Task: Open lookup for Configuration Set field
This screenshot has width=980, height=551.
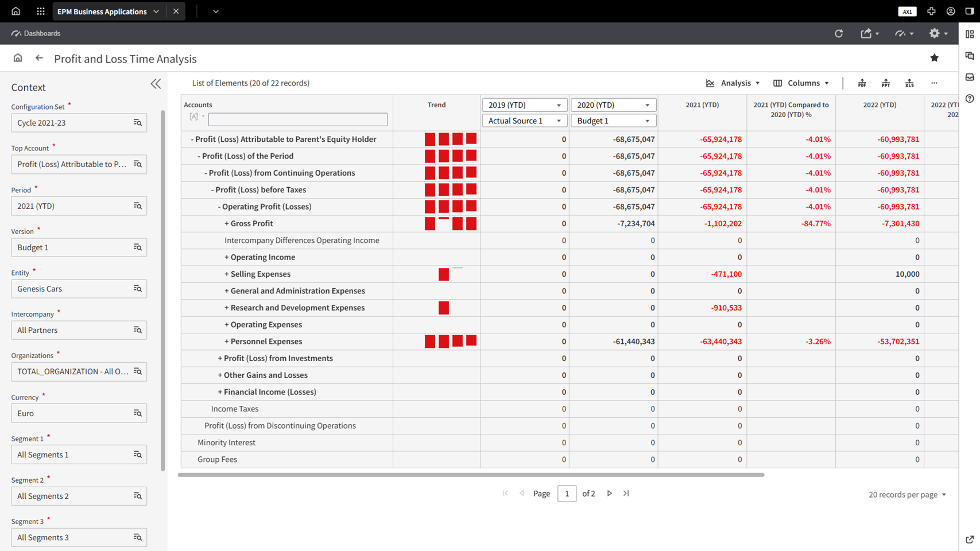Action: 138,123
